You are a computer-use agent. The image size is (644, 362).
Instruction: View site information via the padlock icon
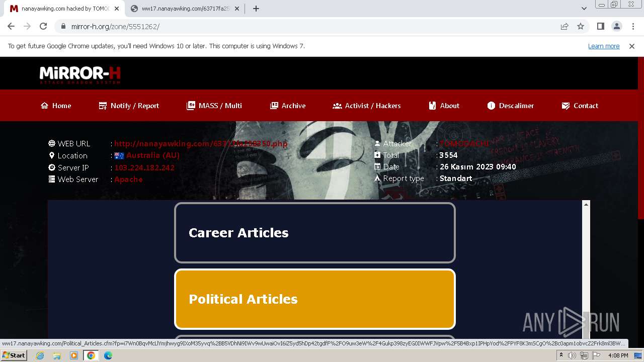(63, 26)
